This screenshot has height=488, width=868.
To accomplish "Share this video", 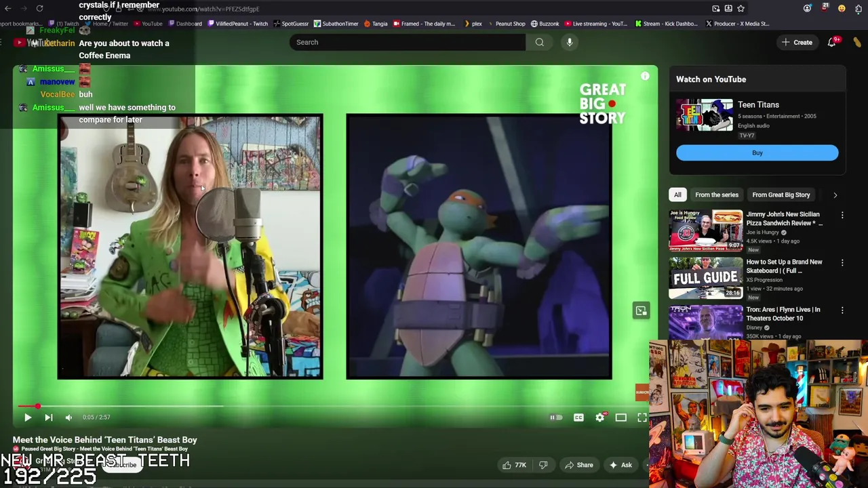I will click(x=578, y=465).
